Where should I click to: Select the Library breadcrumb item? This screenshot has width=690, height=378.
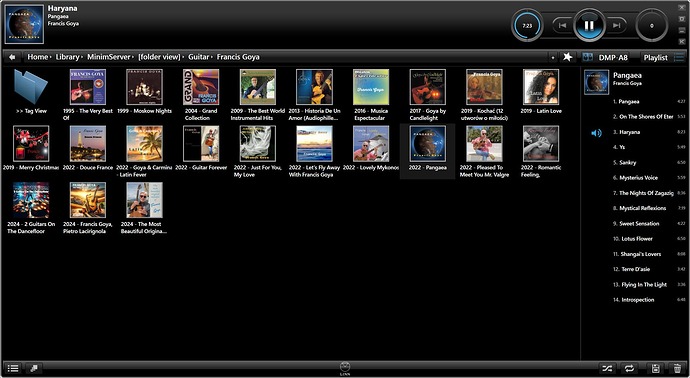click(67, 57)
